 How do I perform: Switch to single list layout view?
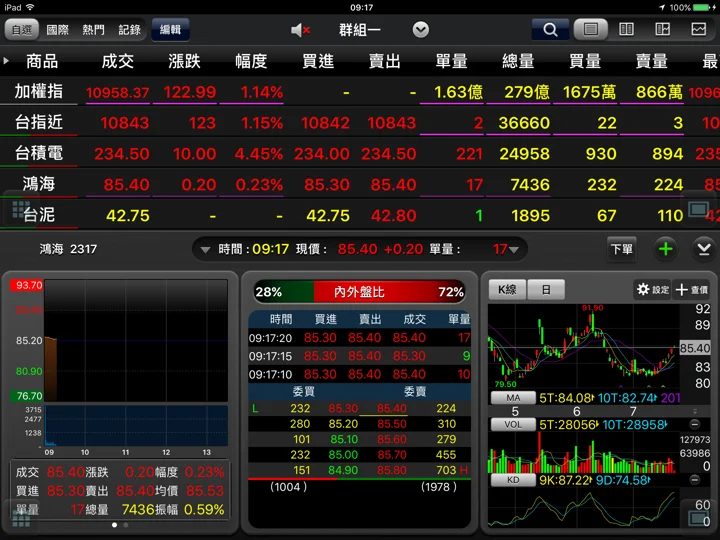click(591, 30)
